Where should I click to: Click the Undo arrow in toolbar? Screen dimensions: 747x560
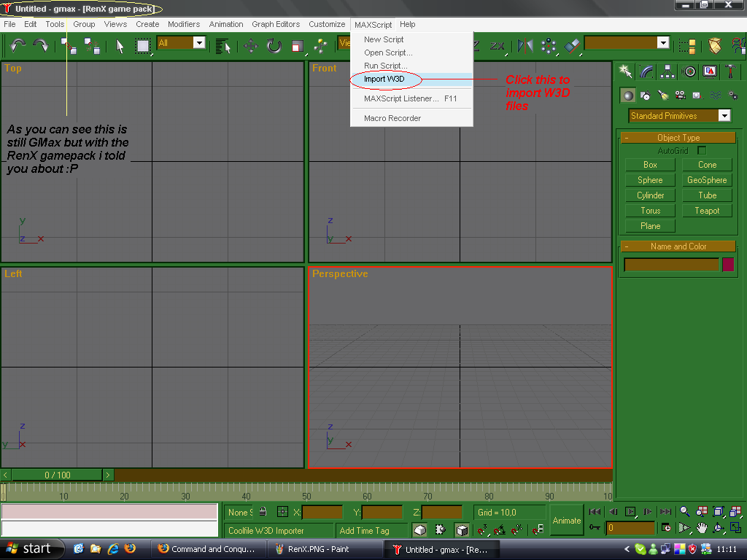(18, 45)
